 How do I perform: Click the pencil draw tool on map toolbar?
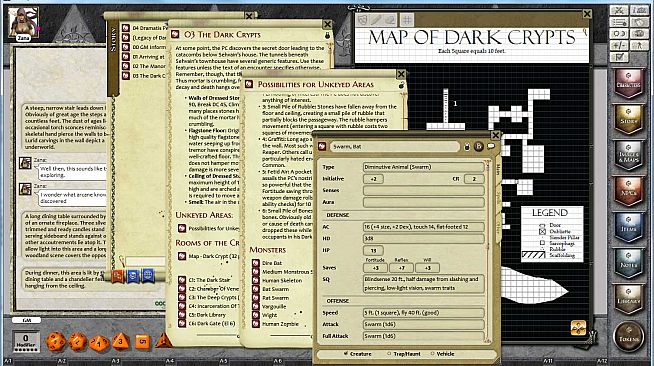tap(377, 20)
